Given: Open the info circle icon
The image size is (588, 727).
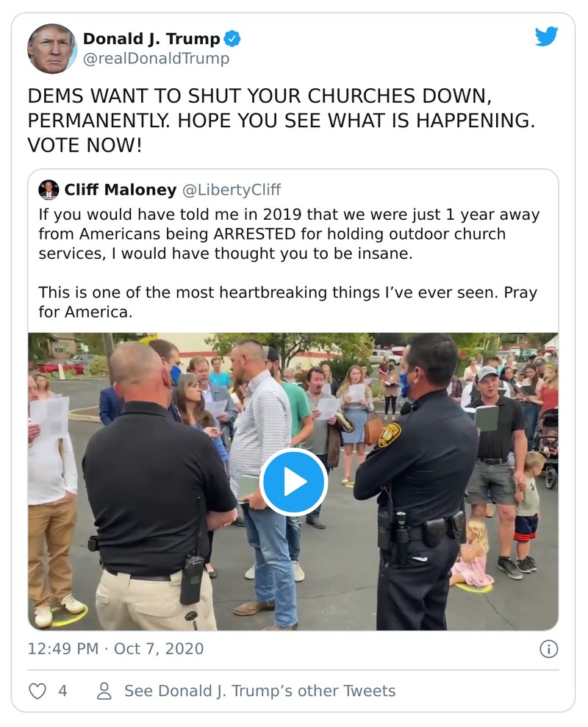Looking at the screenshot, I should pos(548,648).
